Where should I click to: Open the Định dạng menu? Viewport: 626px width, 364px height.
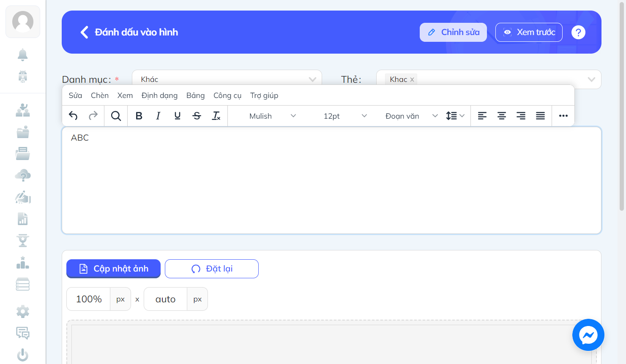point(159,95)
